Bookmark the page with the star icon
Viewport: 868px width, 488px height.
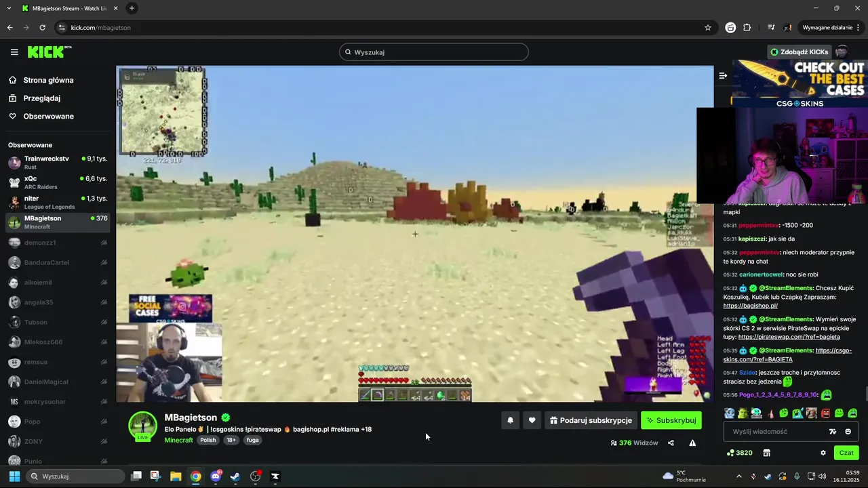pyautogui.click(x=708, y=28)
